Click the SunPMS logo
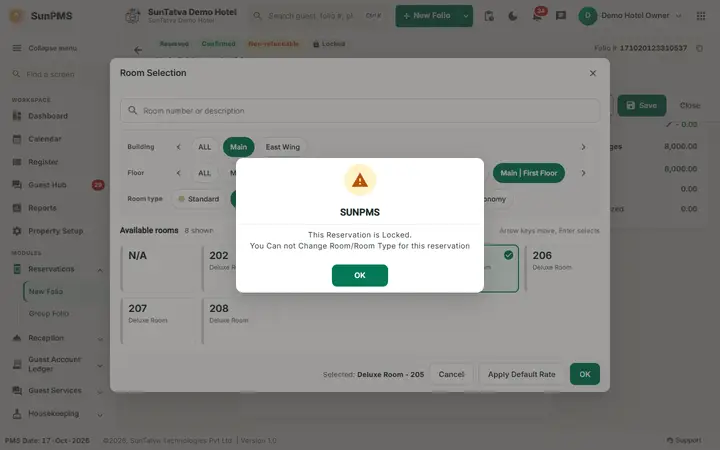This screenshot has height=450, width=720. (41, 16)
